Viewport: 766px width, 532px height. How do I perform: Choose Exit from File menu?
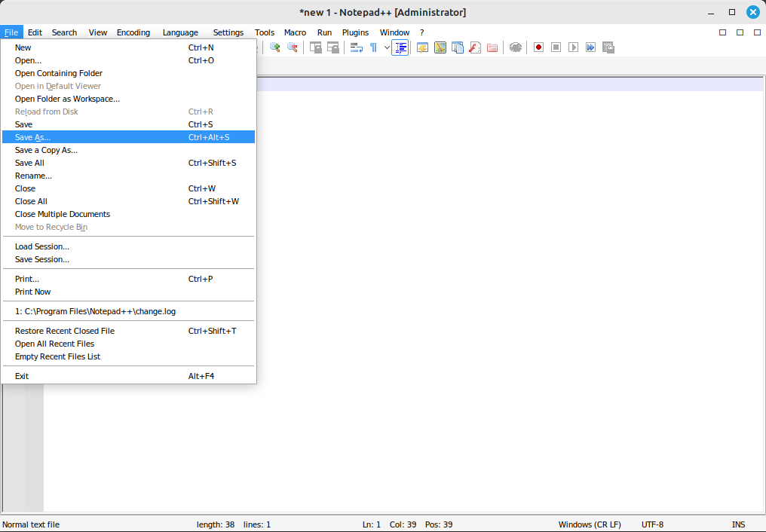tap(128, 376)
